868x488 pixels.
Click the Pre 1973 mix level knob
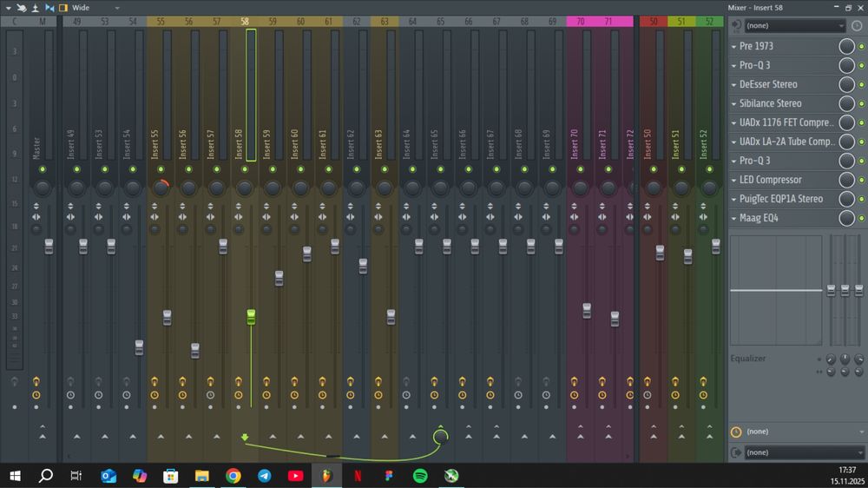pyautogui.click(x=846, y=47)
